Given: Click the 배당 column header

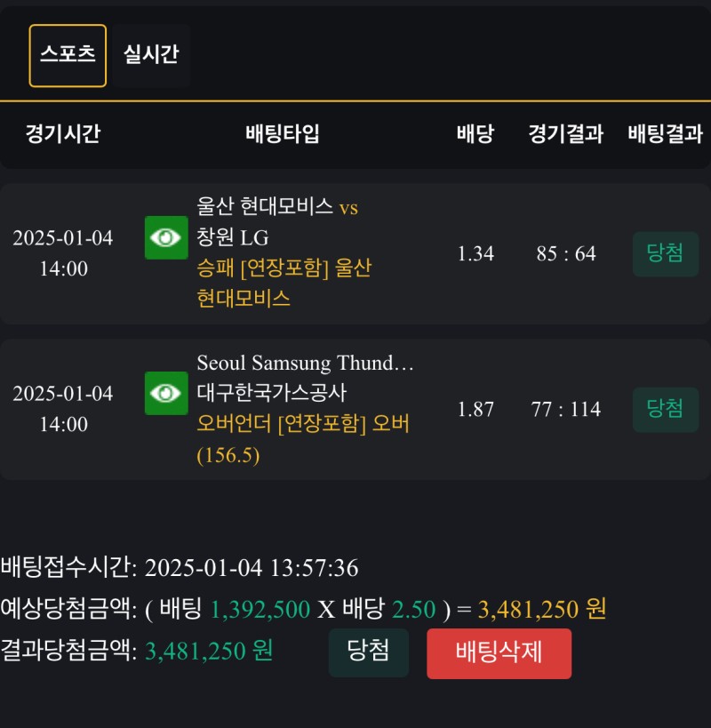Looking at the screenshot, I should [475, 134].
